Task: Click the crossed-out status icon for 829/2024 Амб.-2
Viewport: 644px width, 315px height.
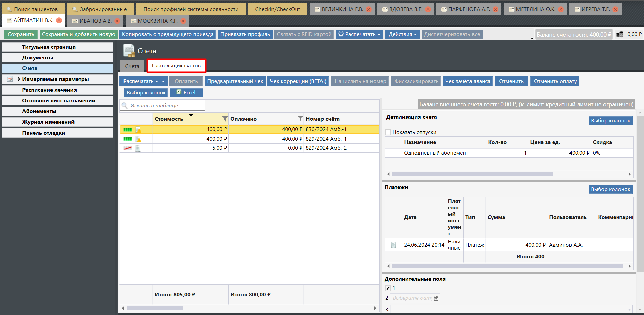Action: pyautogui.click(x=128, y=148)
